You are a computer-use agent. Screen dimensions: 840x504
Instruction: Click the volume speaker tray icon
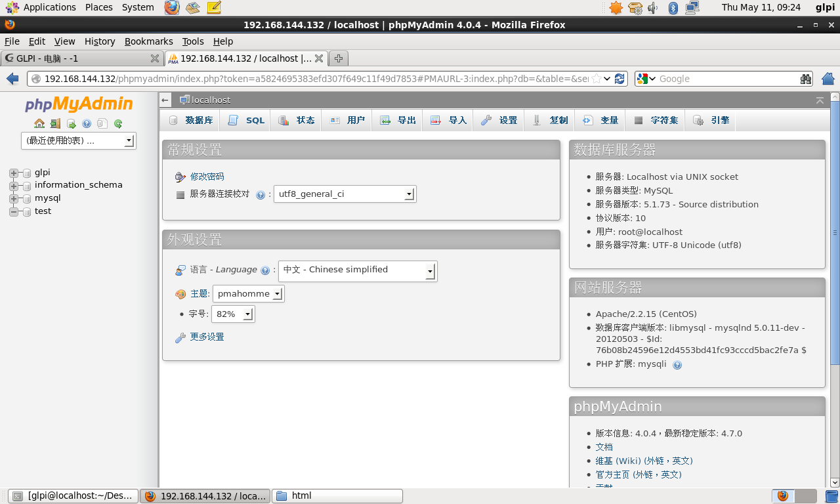[653, 8]
